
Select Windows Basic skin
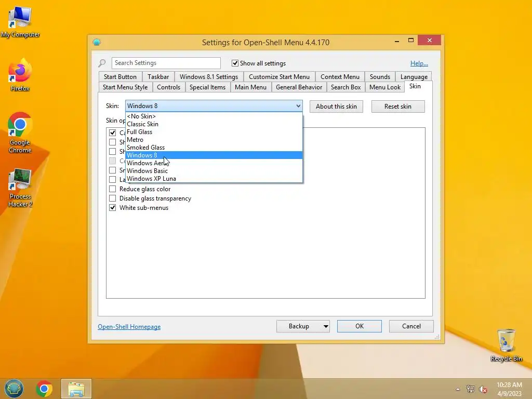(214, 170)
